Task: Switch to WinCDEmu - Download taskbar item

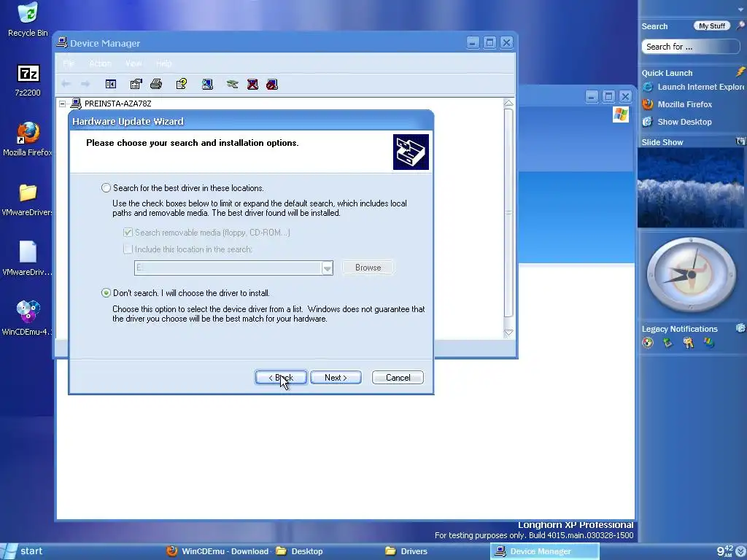Action: (217, 551)
